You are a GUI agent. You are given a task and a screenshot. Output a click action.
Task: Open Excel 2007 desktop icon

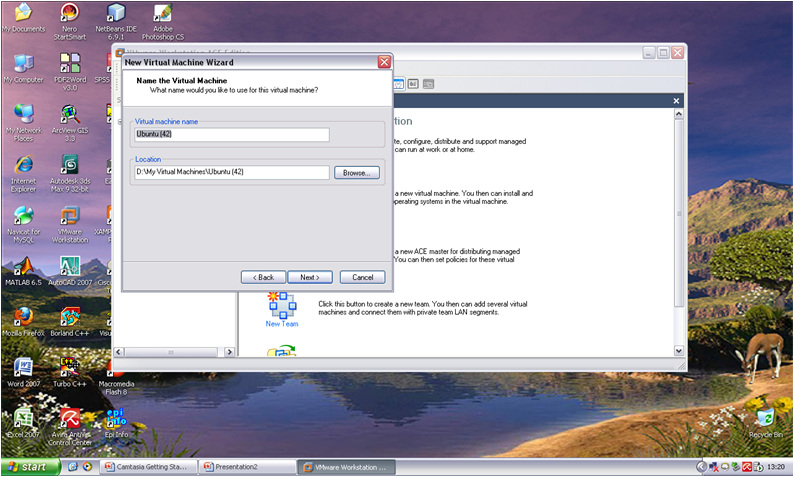[x=23, y=423]
